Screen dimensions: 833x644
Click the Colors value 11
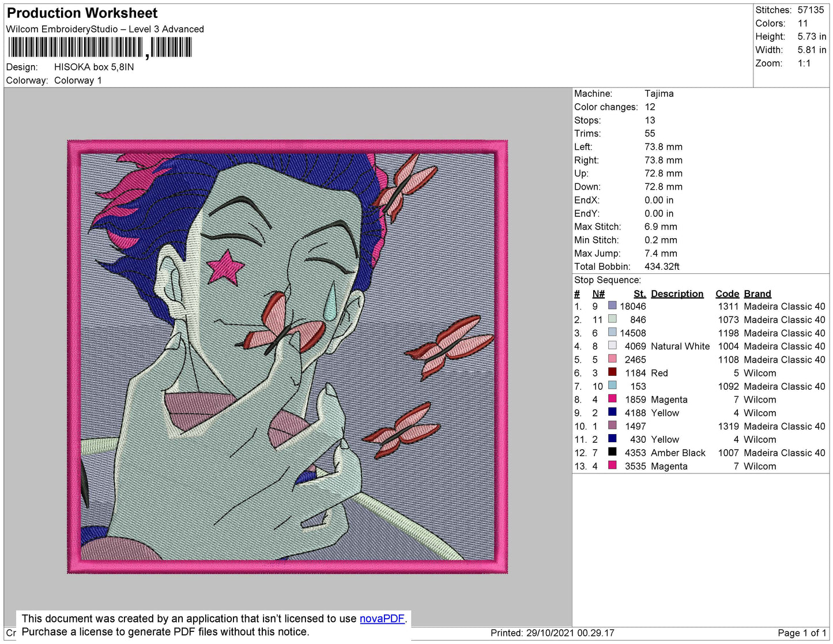point(803,23)
